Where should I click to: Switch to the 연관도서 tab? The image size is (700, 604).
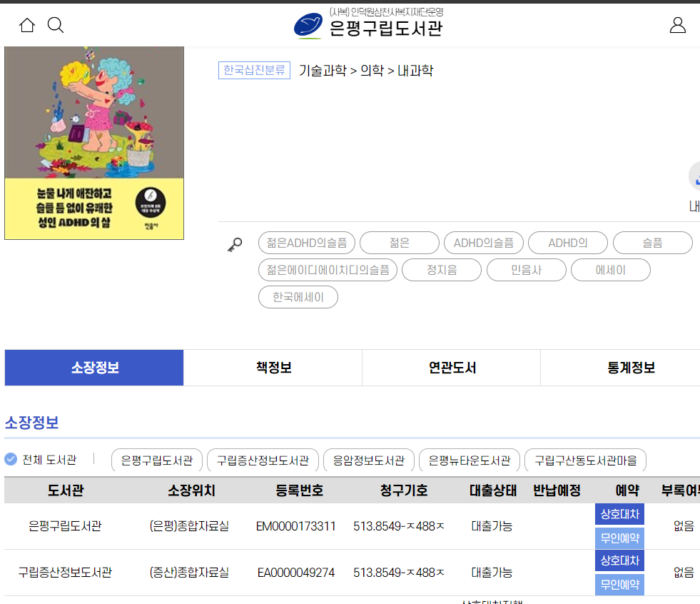[452, 368]
